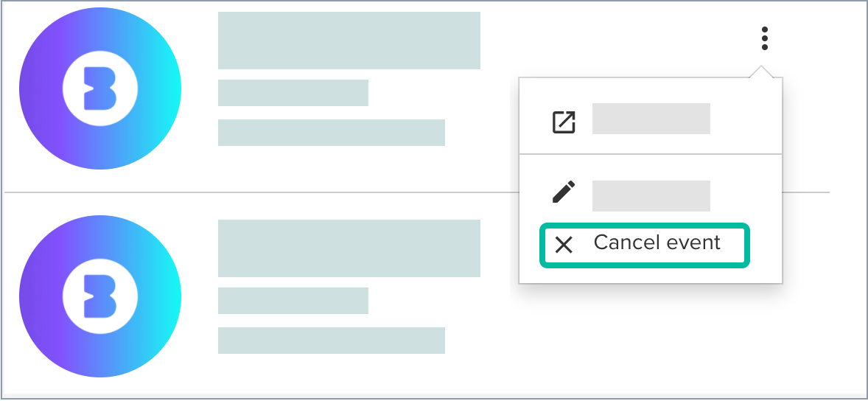Screen dimensions: 868x401
Task: Click the horizontal divider between the two events
Action: [258, 192]
